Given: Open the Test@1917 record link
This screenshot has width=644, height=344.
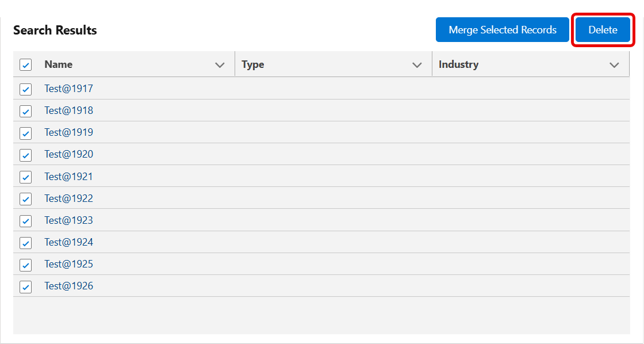Looking at the screenshot, I should (x=68, y=89).
